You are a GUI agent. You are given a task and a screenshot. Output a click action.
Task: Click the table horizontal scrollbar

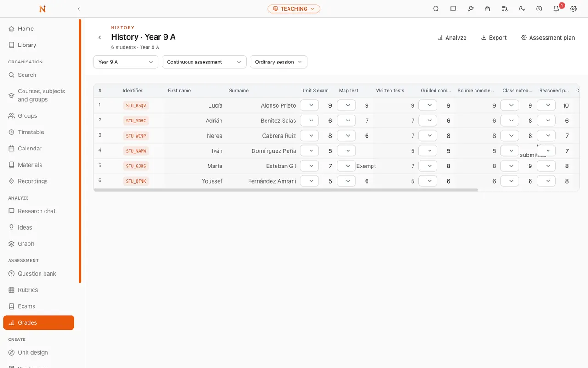tap(285, 190)
